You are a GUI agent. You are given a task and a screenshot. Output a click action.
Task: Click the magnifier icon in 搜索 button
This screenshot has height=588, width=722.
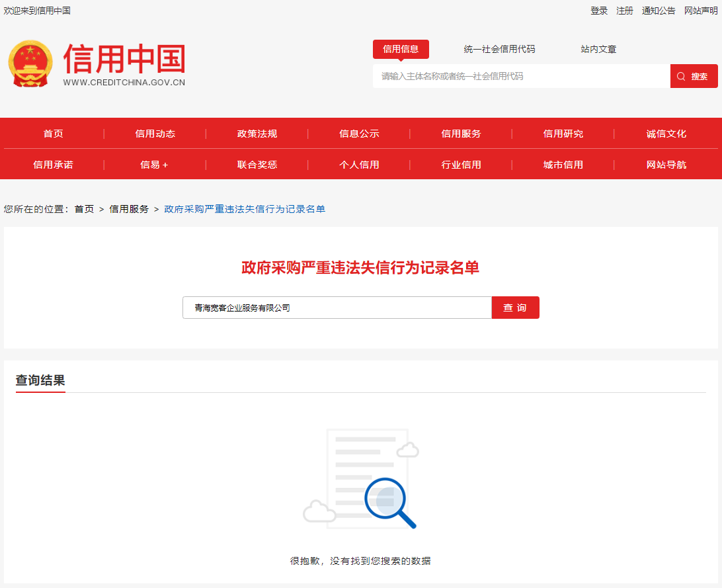pos(681,77)
